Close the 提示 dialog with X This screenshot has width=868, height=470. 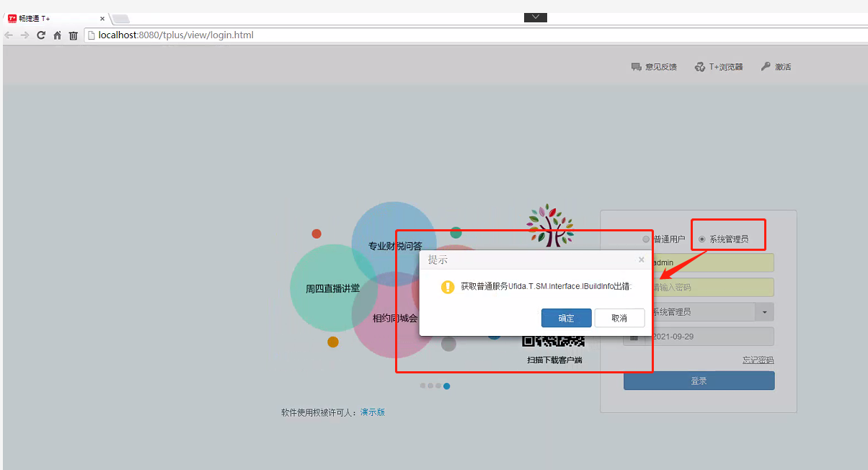(642, 260)
